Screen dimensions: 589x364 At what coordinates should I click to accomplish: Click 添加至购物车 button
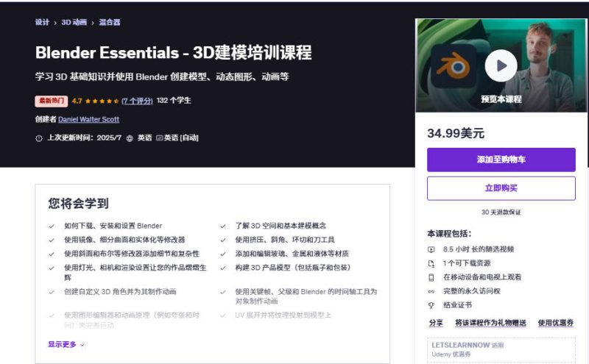pyautogui.click(x=501, y=160)
